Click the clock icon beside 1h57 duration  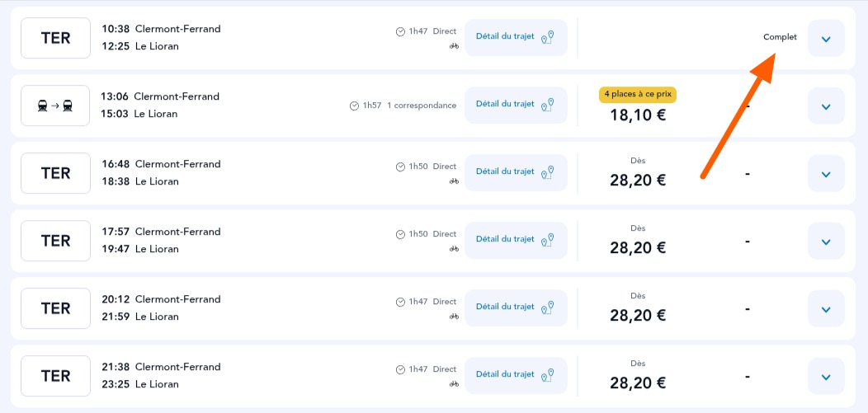pyautogui.click(x=354, y=106)
